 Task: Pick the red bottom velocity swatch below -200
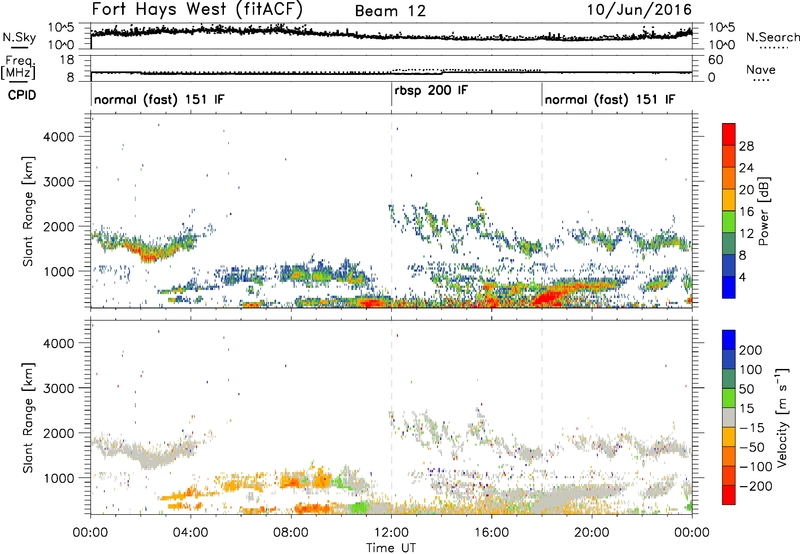[x=729, y=495]
